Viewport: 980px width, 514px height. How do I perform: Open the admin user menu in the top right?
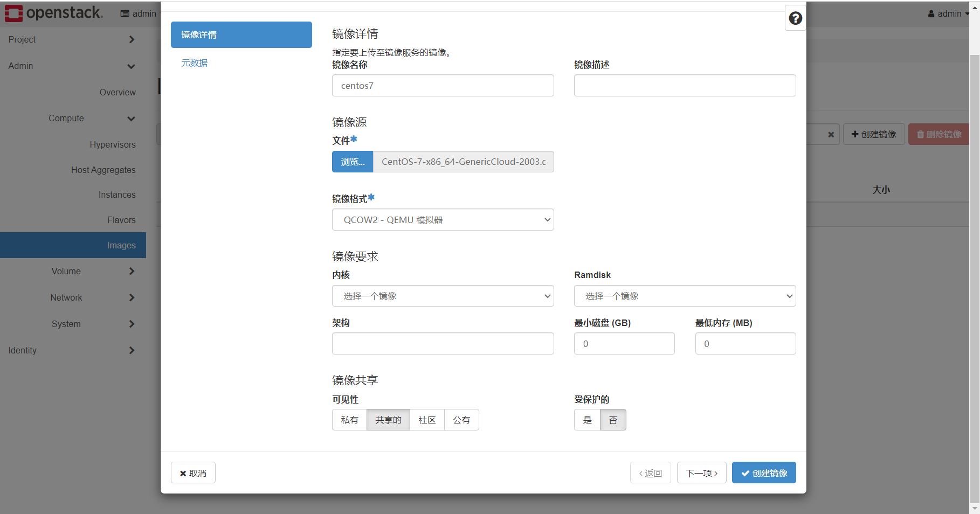(x=949, y=13)
